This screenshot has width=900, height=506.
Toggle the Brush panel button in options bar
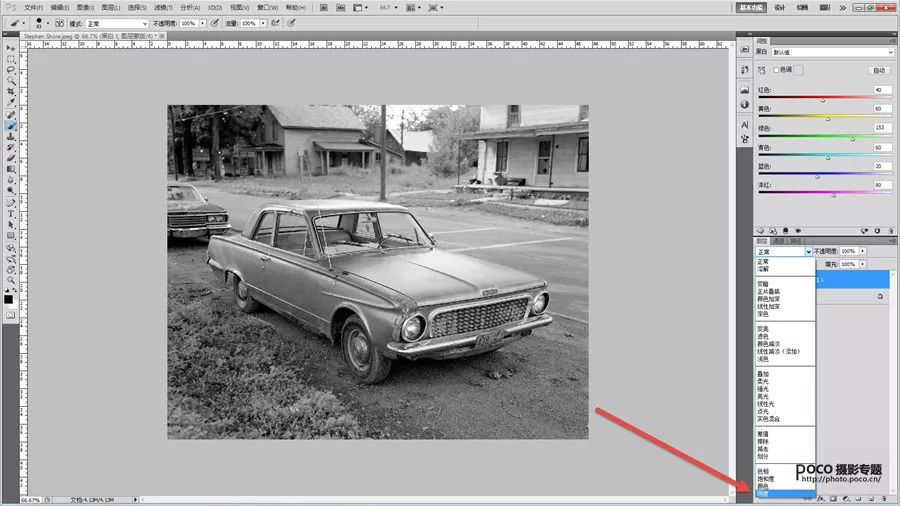59,24
